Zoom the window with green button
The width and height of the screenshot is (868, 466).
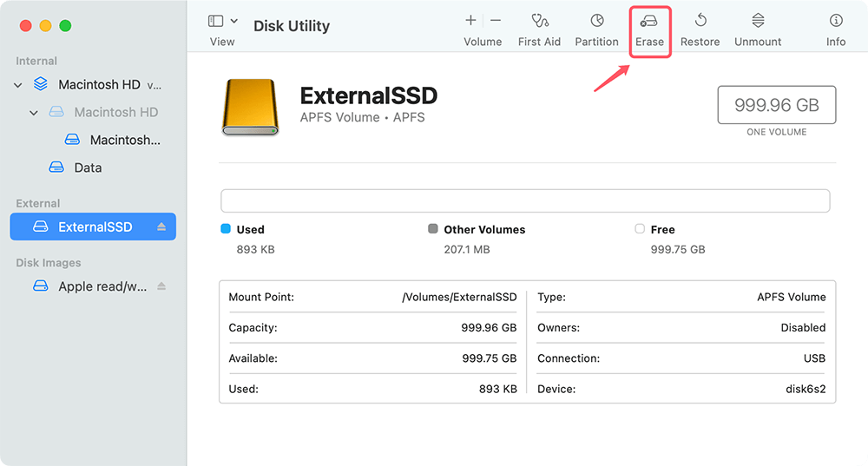65,25
